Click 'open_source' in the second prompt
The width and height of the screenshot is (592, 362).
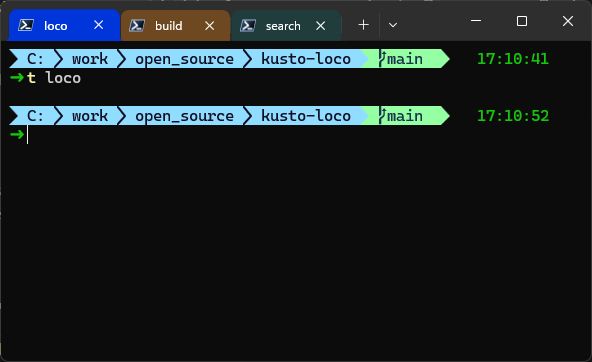(184, 116)
